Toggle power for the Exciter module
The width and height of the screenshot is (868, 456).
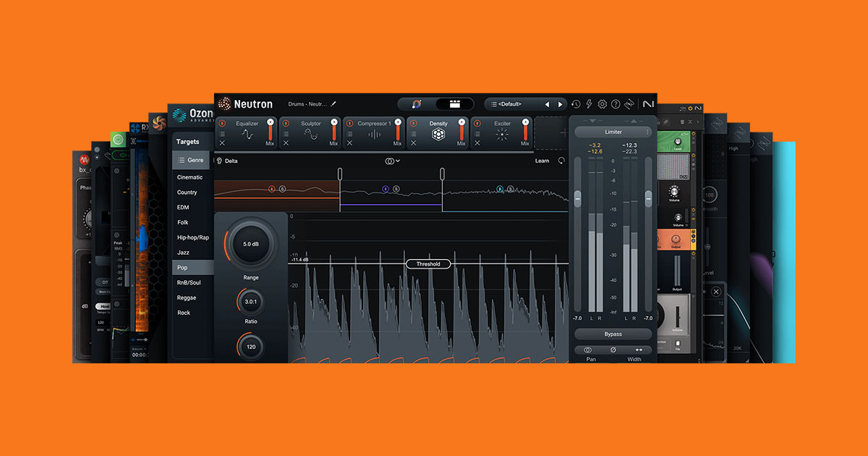click(x=477, y=123)
